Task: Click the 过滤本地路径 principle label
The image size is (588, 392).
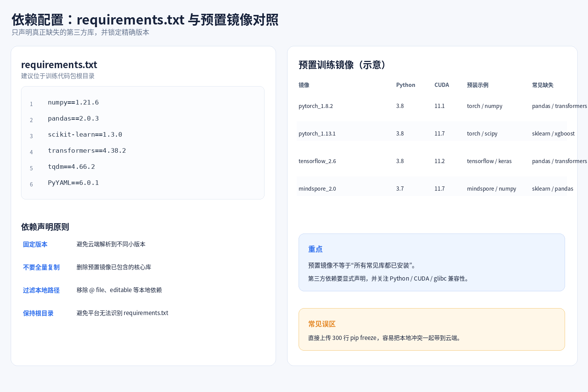Action: coord(41,290)
